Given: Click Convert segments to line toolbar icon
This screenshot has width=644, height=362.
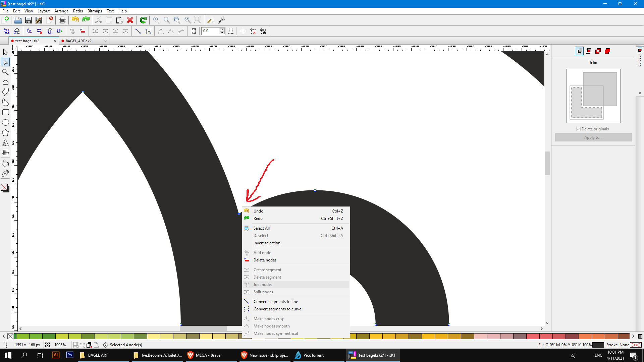Looking at the screenshot, I should click(138, 31).
